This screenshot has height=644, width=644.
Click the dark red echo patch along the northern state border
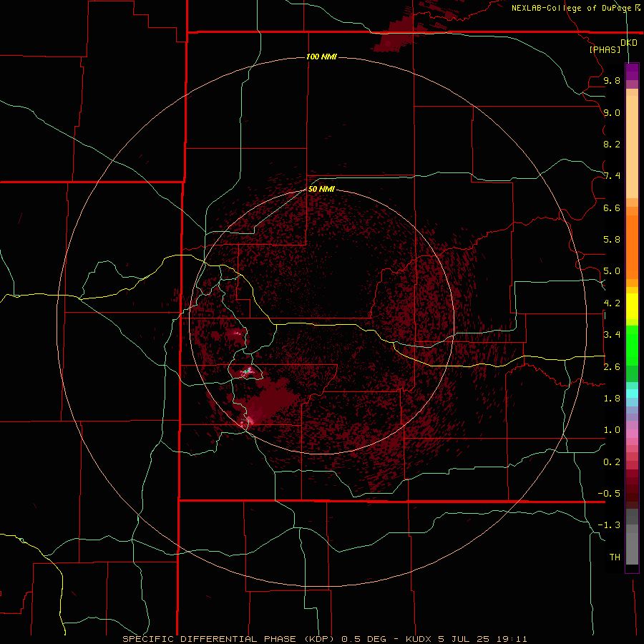(395, 35)
